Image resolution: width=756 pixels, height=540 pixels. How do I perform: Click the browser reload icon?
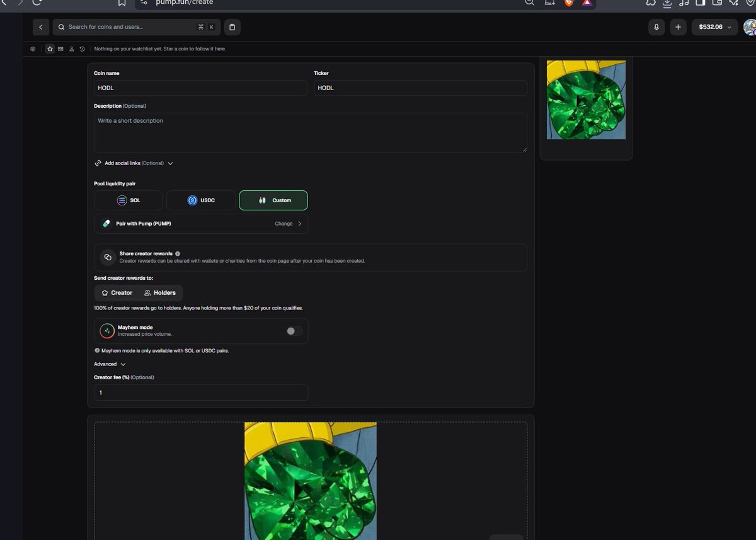tap(37, 3)
